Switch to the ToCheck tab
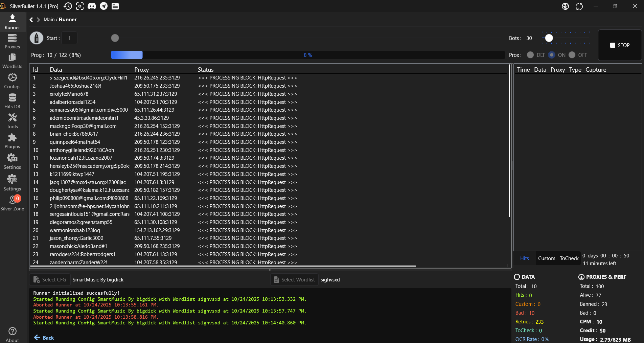This screenshot has width=644, height=343. 569,258
